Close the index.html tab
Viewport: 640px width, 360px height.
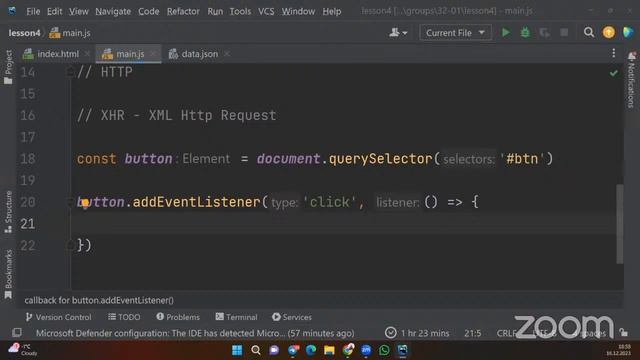[87, 54]
